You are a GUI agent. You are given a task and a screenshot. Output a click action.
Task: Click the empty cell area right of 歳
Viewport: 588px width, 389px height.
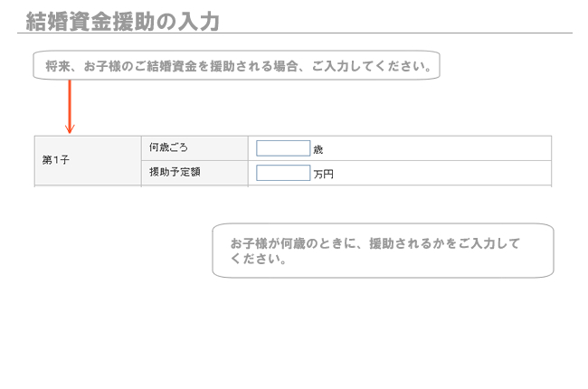(437, 148)
